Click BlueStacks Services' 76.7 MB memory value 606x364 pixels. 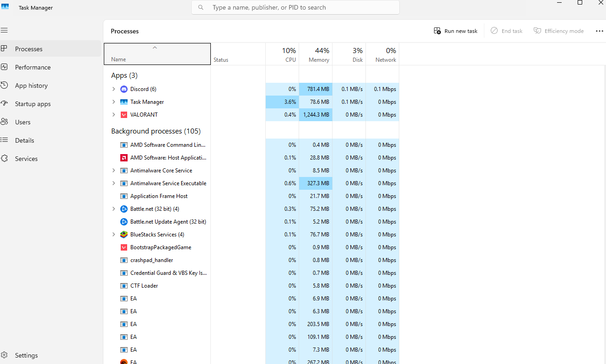click(x=316, y=235)
